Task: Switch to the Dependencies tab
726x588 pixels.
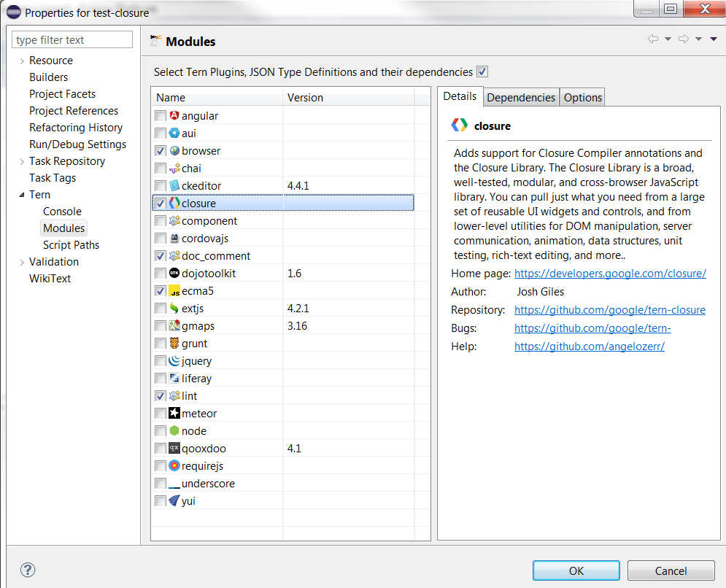Action: [520, 96]
